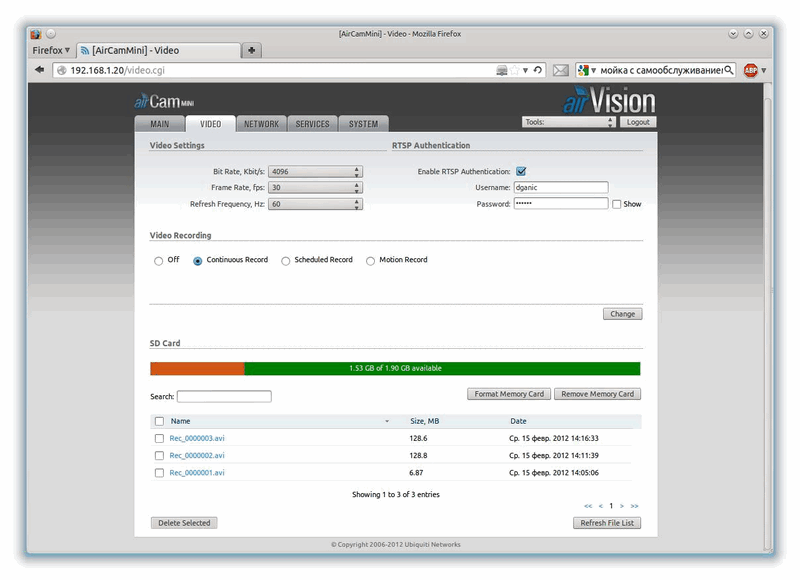Image resolution: width=800 pixels, height=580 pixels.
Task: Click the airVision logo
Action: [x=607, y=101]
